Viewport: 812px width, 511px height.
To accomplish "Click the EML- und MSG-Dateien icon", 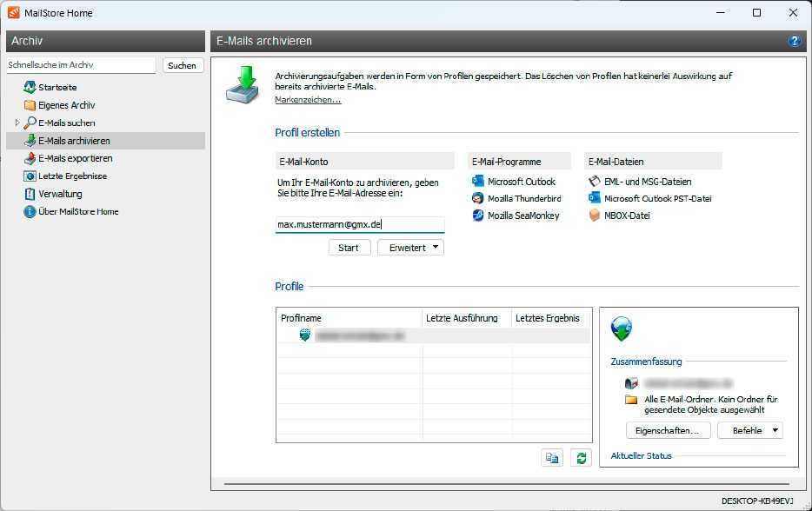I will [595, 182].
